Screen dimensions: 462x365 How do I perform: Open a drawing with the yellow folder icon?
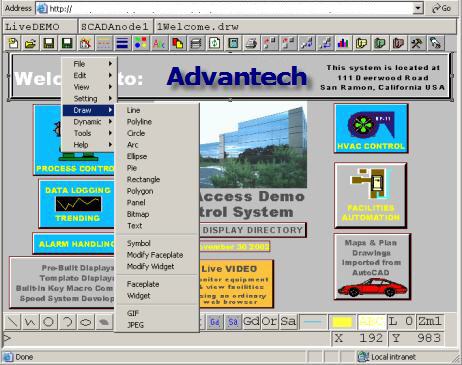point(31,43)
